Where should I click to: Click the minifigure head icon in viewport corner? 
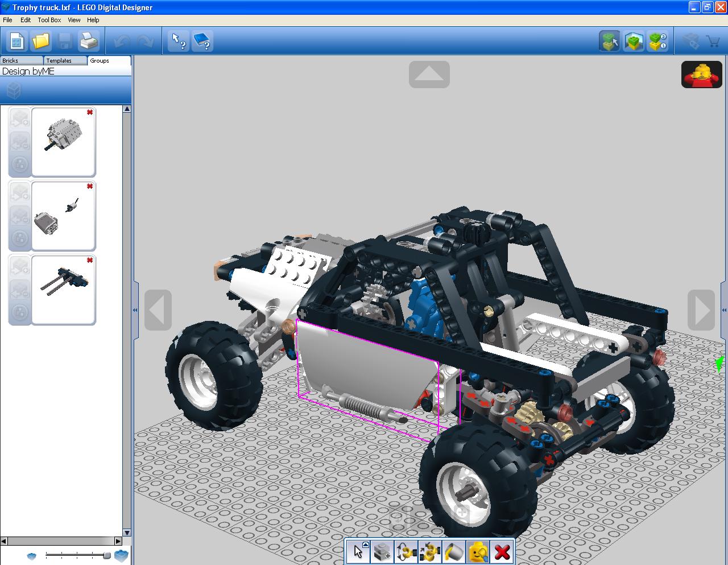(x=701, y=75)
